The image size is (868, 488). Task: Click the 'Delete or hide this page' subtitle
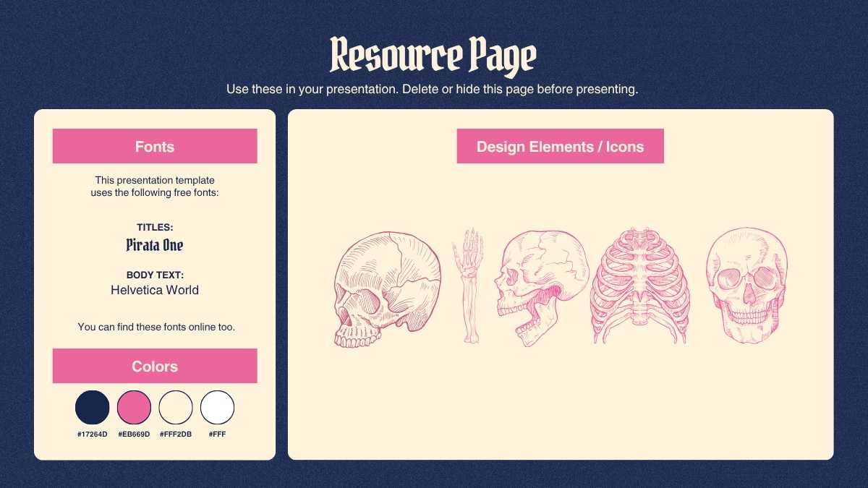433,90
